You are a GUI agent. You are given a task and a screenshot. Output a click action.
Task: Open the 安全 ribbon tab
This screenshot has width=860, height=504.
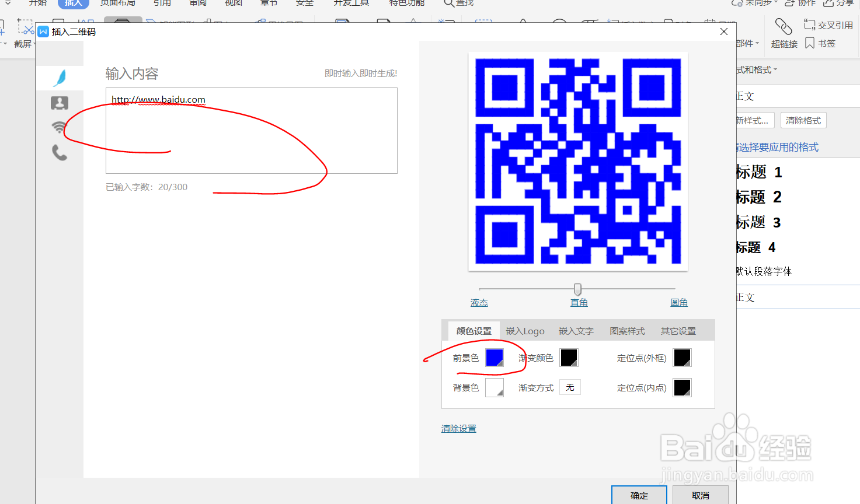tap(305, 3)
